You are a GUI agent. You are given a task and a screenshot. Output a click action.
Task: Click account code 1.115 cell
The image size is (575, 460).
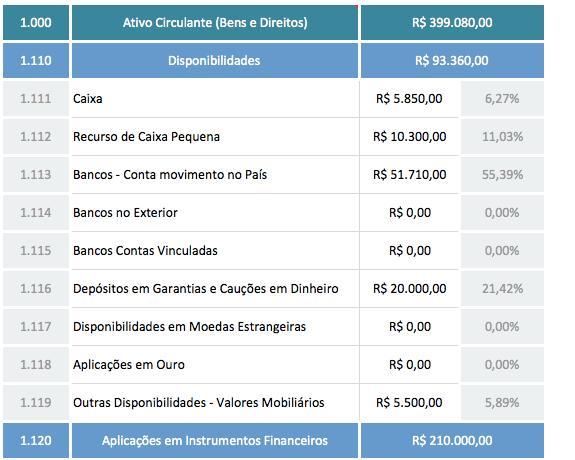(x=36, y=251)
